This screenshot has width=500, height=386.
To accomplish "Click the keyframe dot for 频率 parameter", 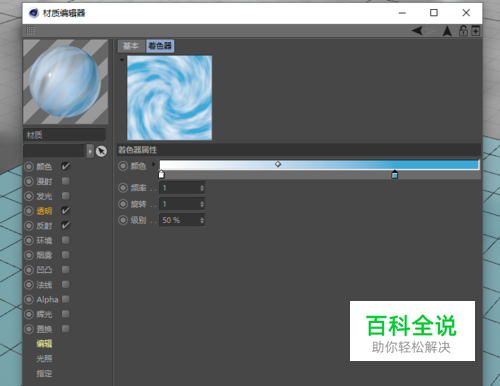I will (123, 188).
